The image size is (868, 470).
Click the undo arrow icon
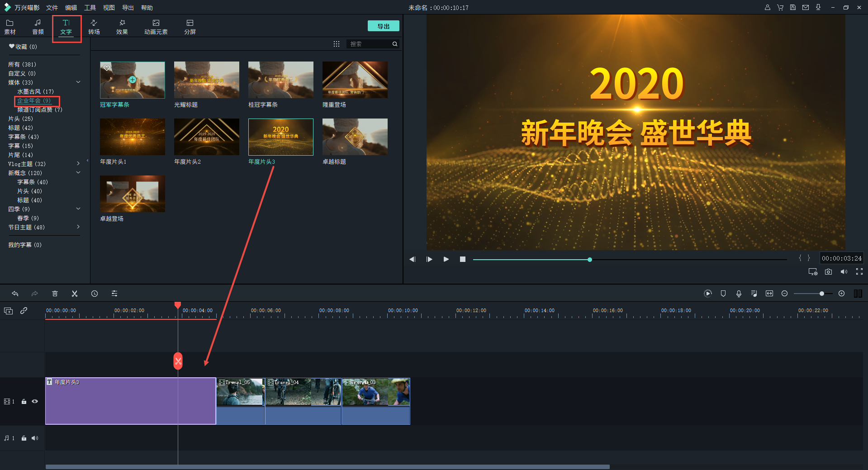(x=15, y=294)
